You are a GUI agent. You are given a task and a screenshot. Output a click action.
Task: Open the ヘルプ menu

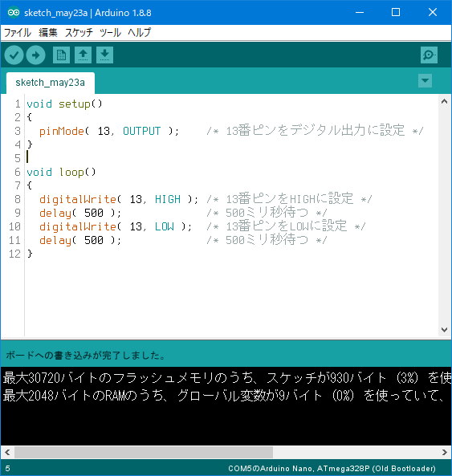pyautogui.click(x=139, y=32)
